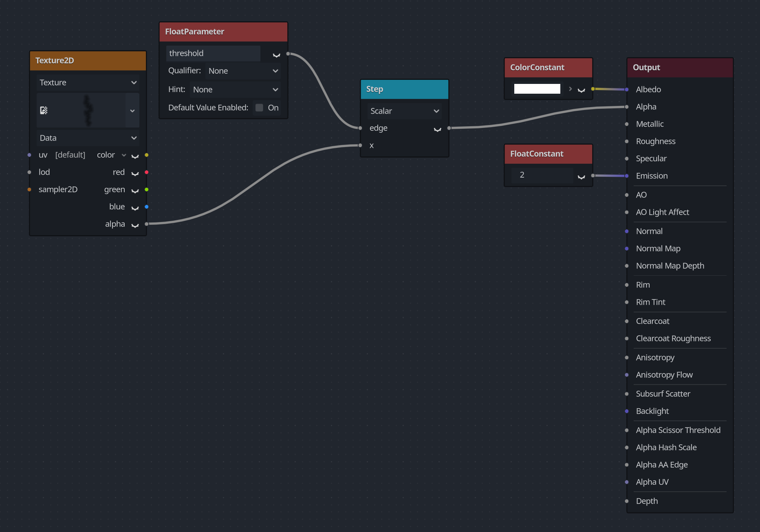
Task: Select the Output node title bar
Action: [680, 68]
